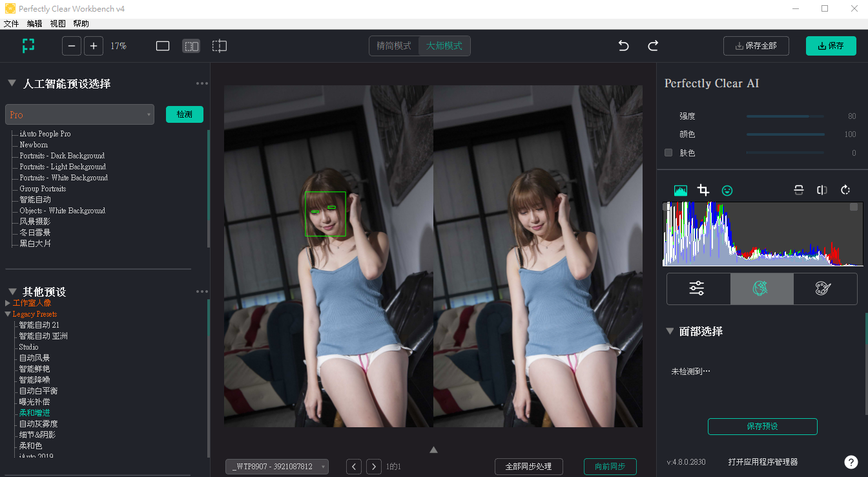Select 自动白平衡 preset

coord(39,390)
